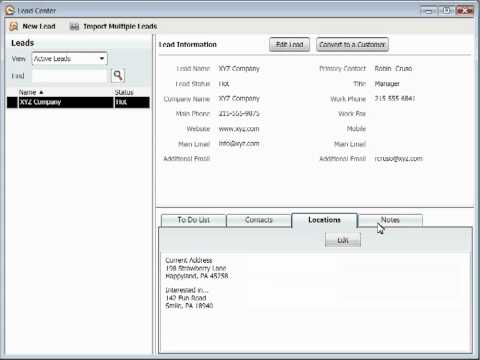This screenshot has height=360, width=480.
Task: Click the Robin Cruso contact name
Action: click(393, 69)
